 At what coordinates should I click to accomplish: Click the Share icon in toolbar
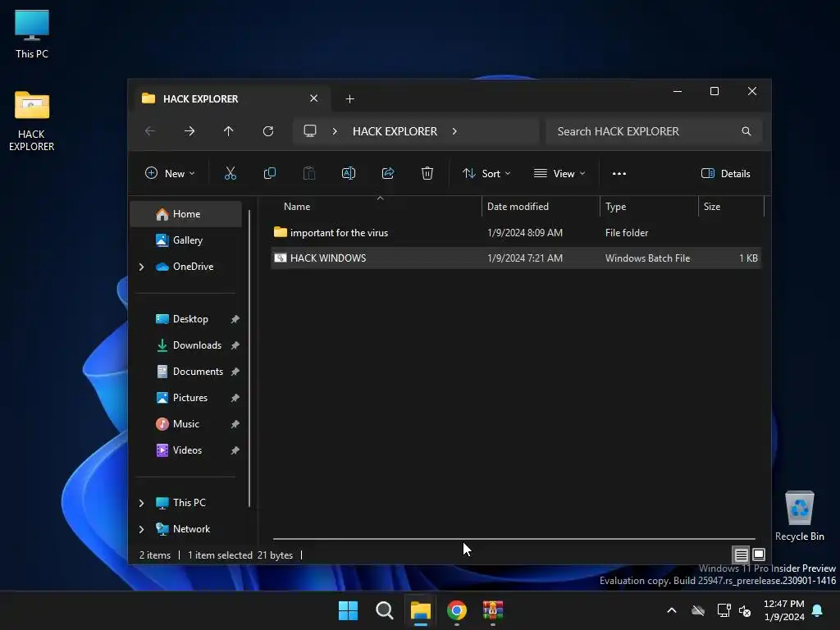click(388, 173)
